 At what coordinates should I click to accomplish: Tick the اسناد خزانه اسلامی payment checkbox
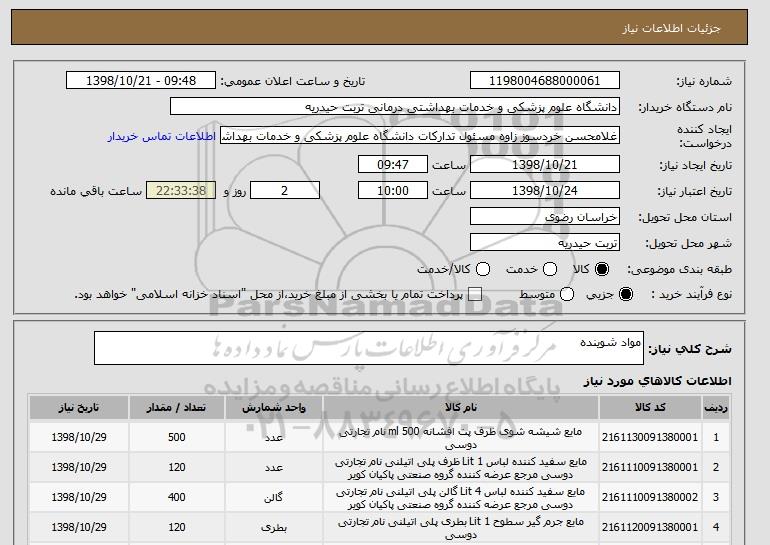(x=475, y=294)
